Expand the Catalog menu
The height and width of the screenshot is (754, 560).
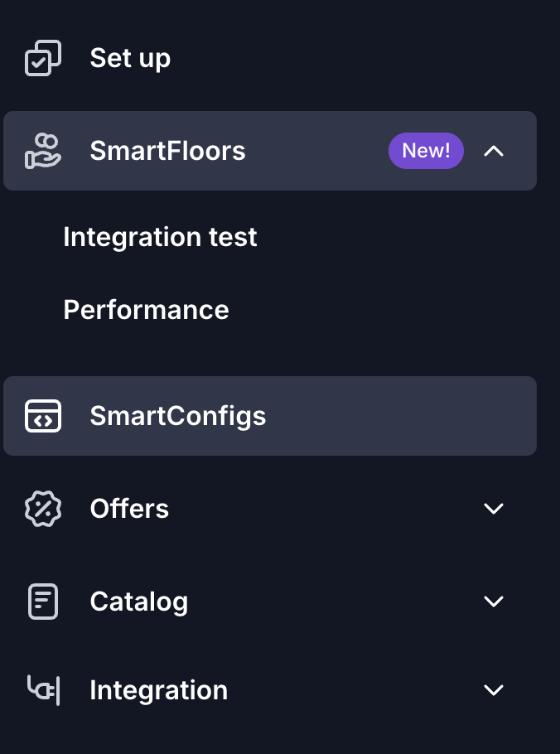(x=494, y=602)
